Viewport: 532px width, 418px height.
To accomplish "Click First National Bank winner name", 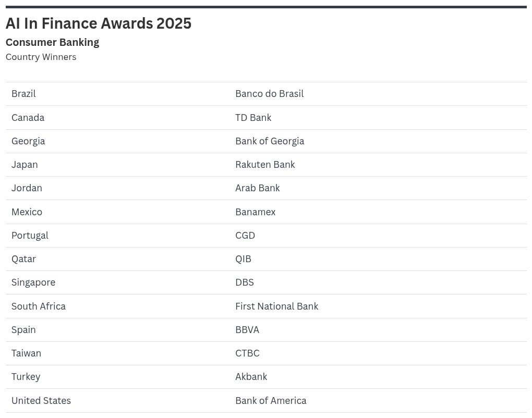I will click(x=276, y=306).
